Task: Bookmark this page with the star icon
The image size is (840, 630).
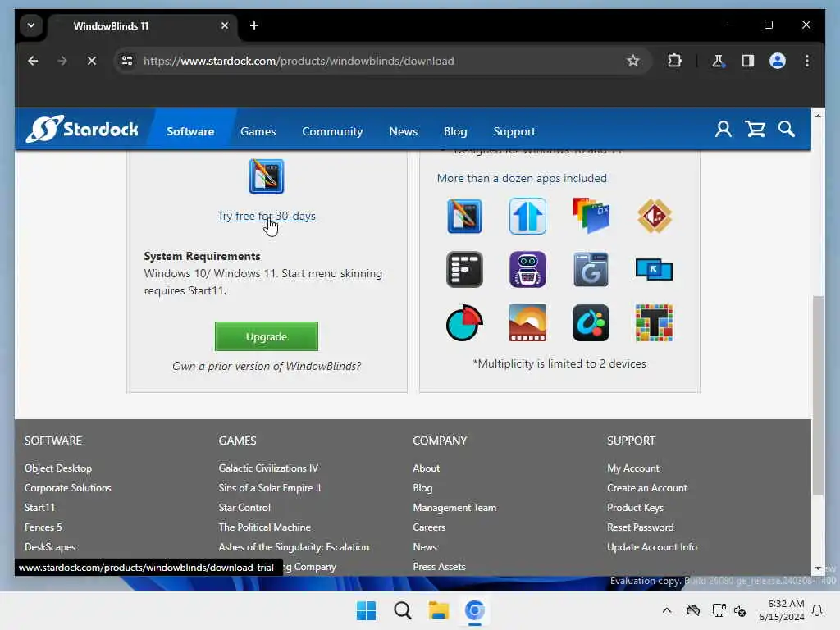Action: (x=633, y=61)
